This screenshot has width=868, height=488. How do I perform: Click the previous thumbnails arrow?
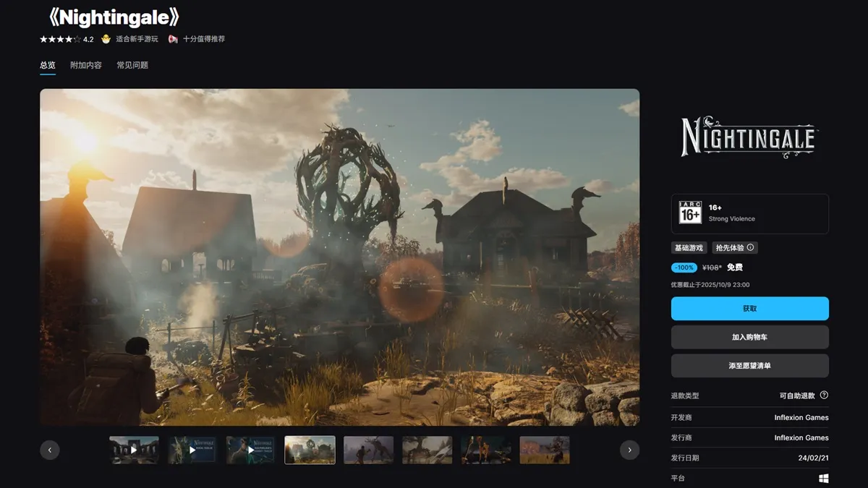(50, 450)
